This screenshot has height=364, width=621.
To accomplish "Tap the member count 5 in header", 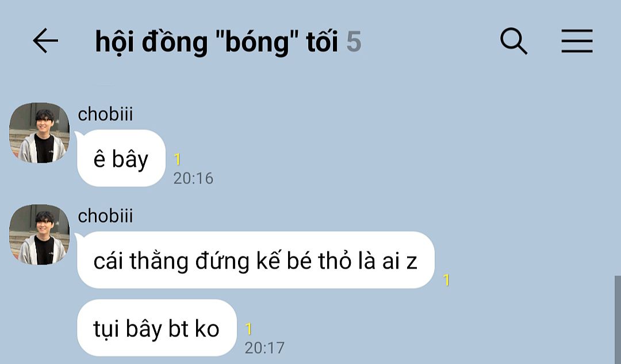I will [354, 41].
